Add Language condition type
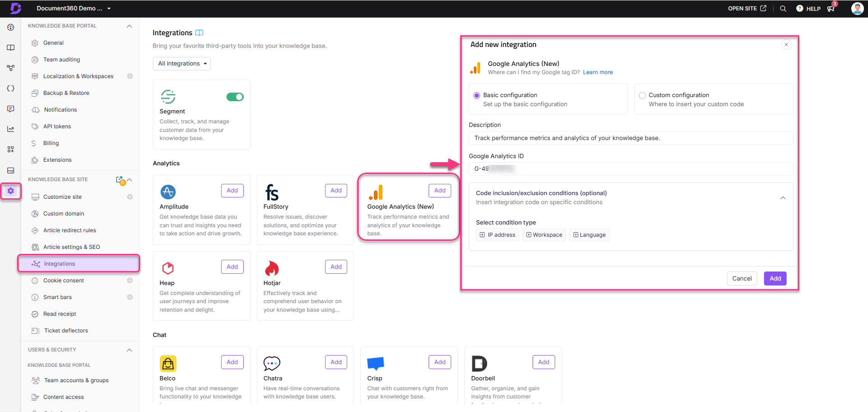The width and height of the screenshot is (868, 412). [590, 235]
